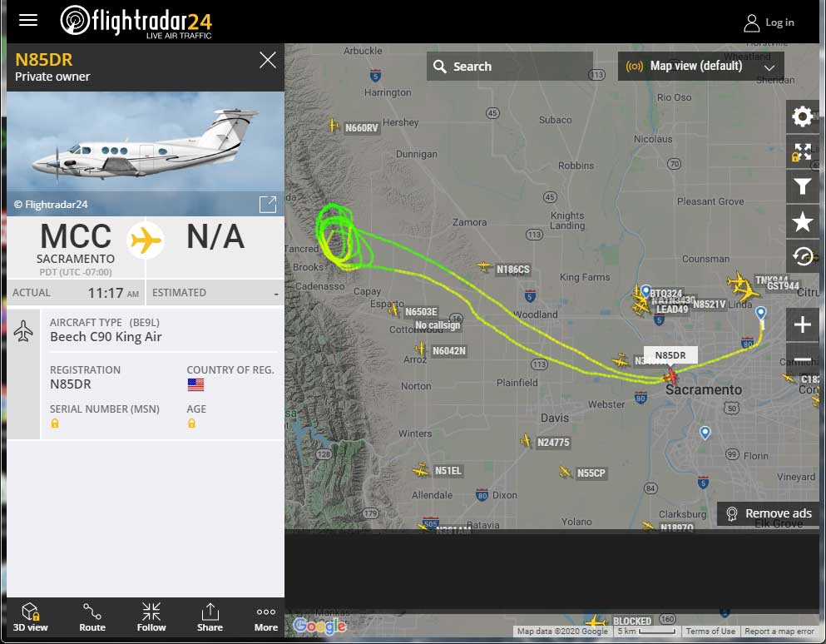Expand the More options menu
The height and width of the screenshot is (644, 826).
(x=266, y=617)
